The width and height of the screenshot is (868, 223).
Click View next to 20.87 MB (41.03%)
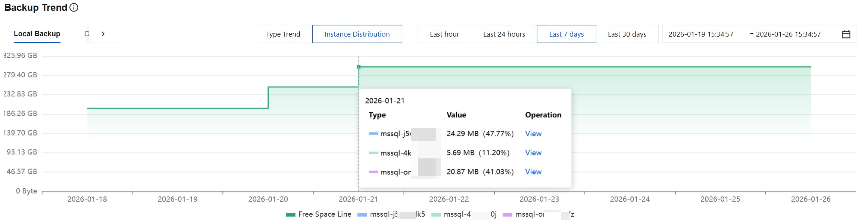[x=533, y=172]
